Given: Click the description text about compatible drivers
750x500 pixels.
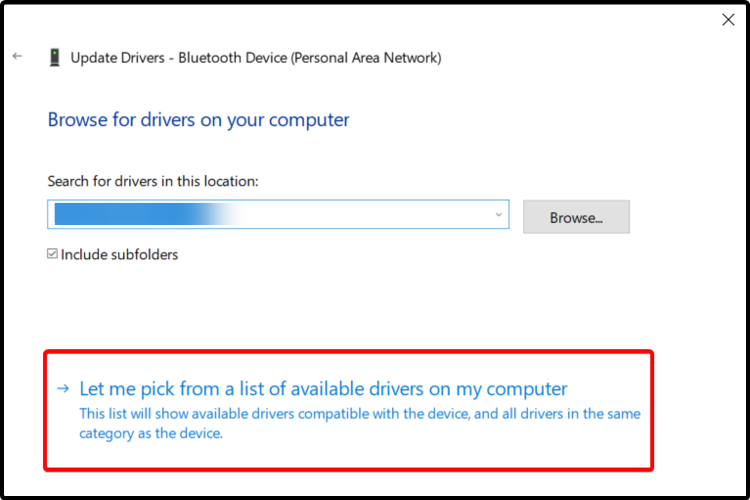Looking at the screenshot, I should [x=360, y=414].
